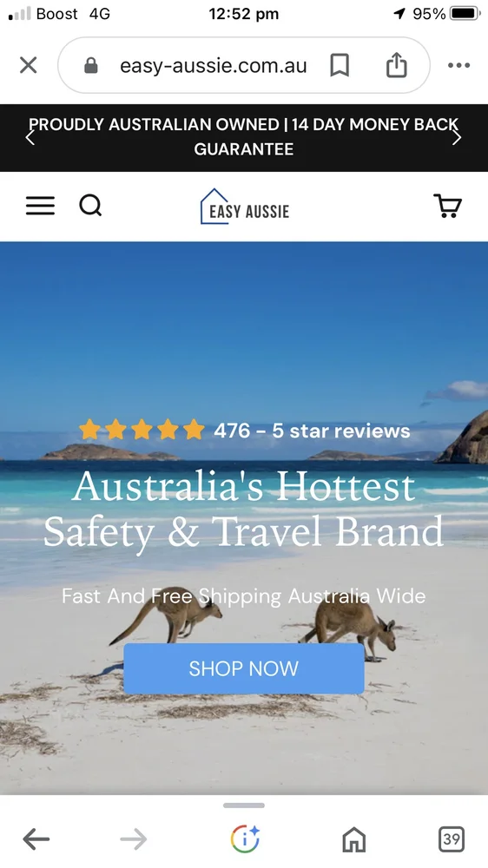Close the in-app browser with X
Image resolution: width=488 pixels, height=868 pixels.
[x=29, y=65]
